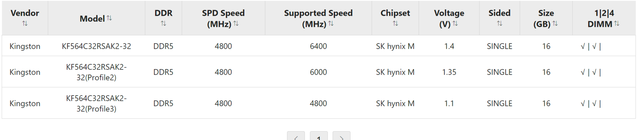644x140 pixels.
Task: Select page 1 in pagination
Action: coord(319,137)
